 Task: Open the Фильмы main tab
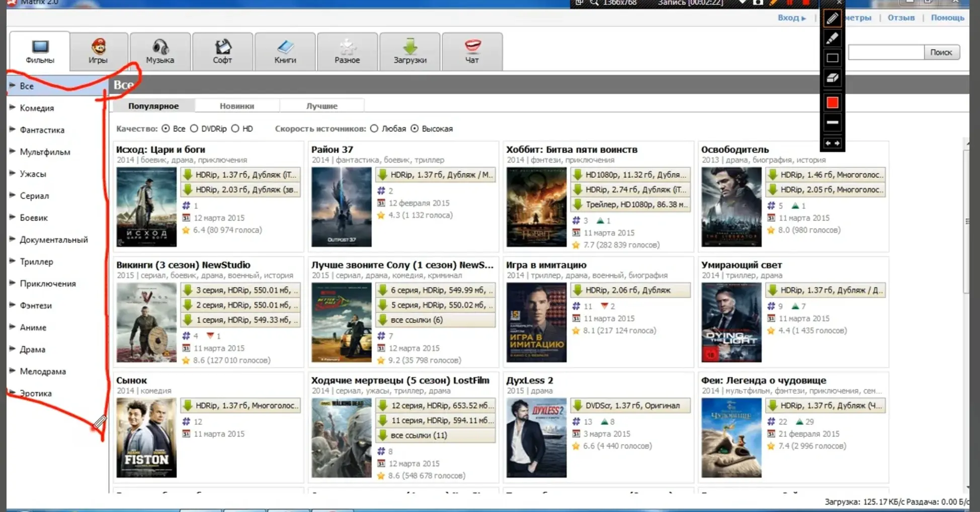click(x=40, y=51)
